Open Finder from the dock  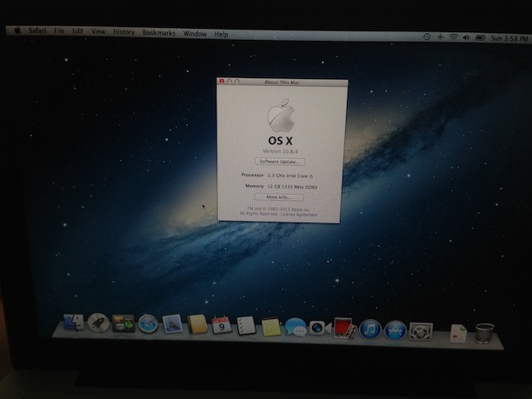click(x=73, y=325)
